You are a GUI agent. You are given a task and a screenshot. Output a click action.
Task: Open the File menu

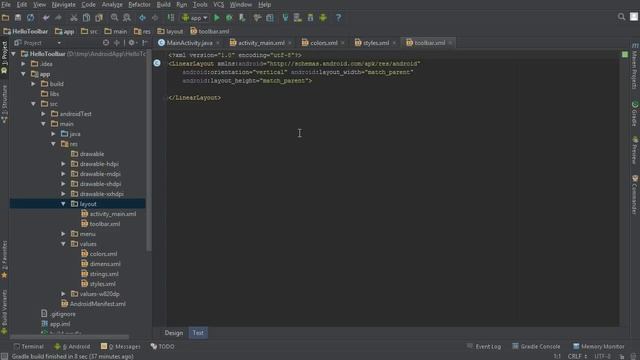click(6, 4)
